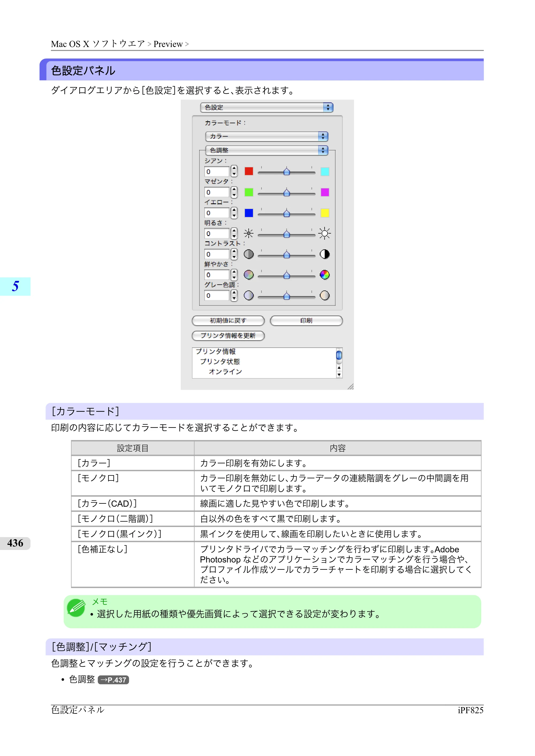Click the プリンタ状態 row in printer info
The height and width of the screenshot is (756, 535).
(x=220, y=362)
